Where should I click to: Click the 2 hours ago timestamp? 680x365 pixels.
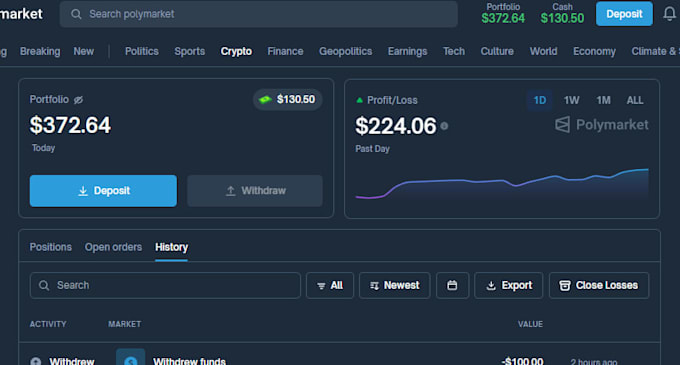click(x=594, y=362)
